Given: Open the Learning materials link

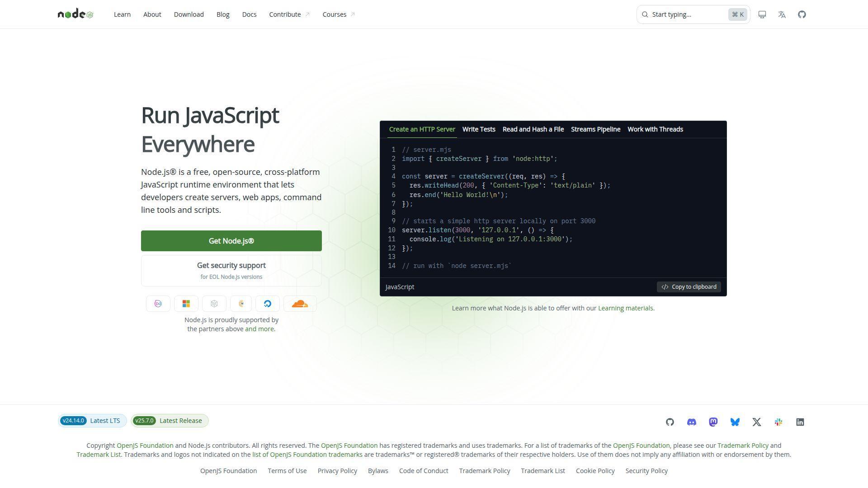Looking at the screenshot, I should click(625, 308).
